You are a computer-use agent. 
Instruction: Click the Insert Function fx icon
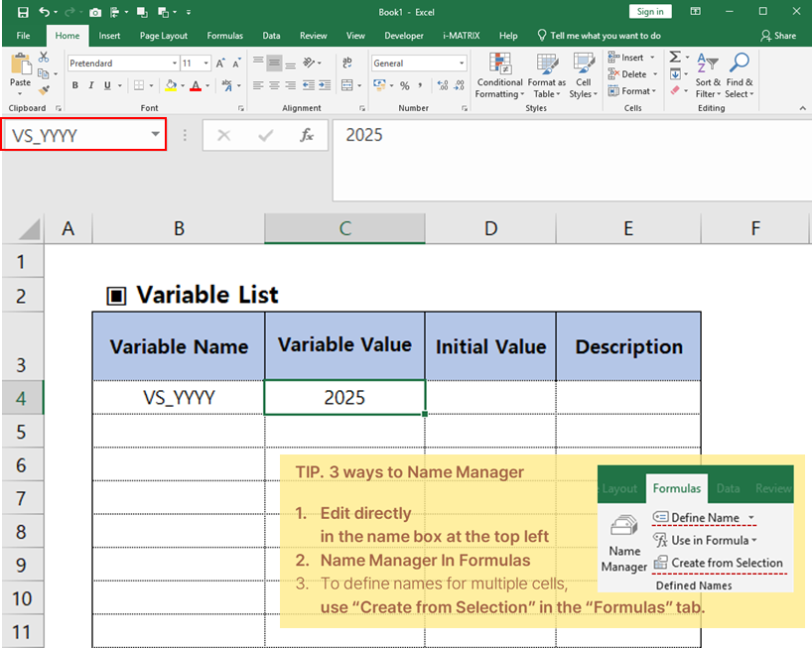pos(308,135)
